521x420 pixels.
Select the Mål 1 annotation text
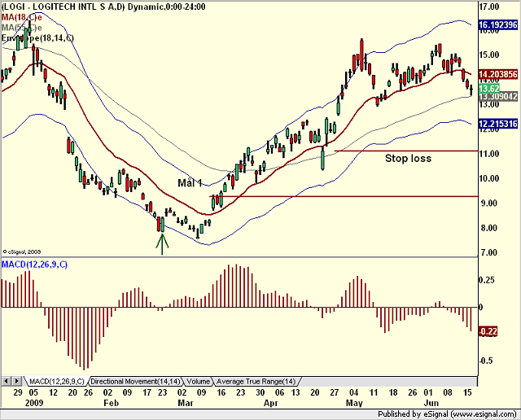tap(190, 183)
